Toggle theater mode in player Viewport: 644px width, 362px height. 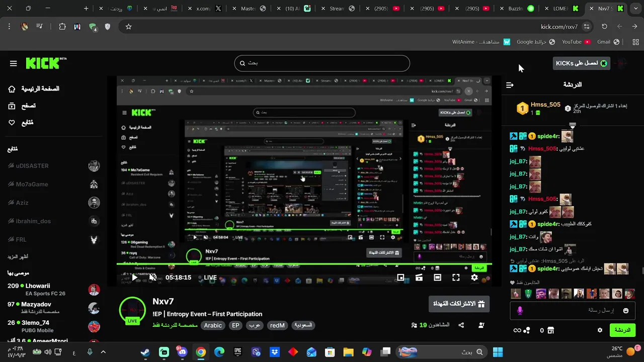pos(437,277)
